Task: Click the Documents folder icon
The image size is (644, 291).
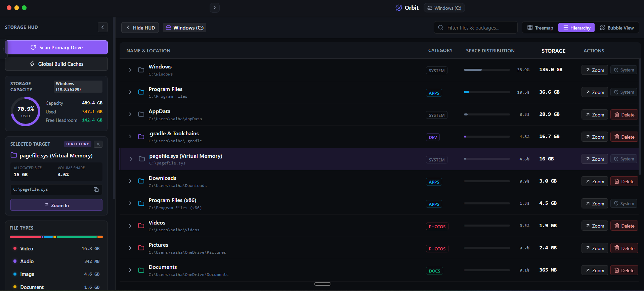Action: click(141, 270)
